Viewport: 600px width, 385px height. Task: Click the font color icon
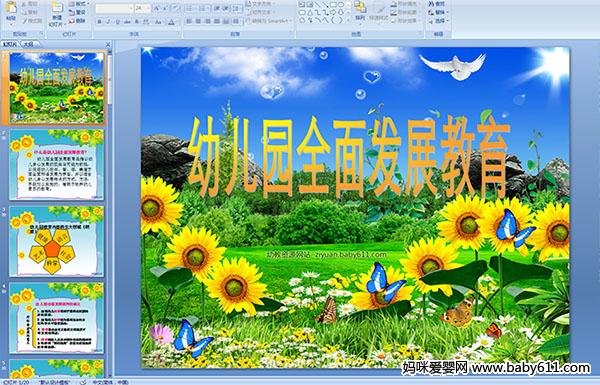pos(171,22)
